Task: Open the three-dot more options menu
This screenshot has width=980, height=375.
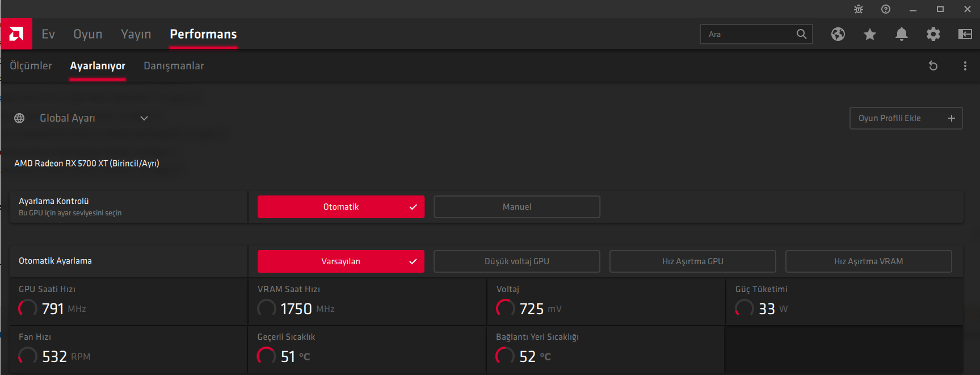Action: pyautogui.click(x=965, y=66)
